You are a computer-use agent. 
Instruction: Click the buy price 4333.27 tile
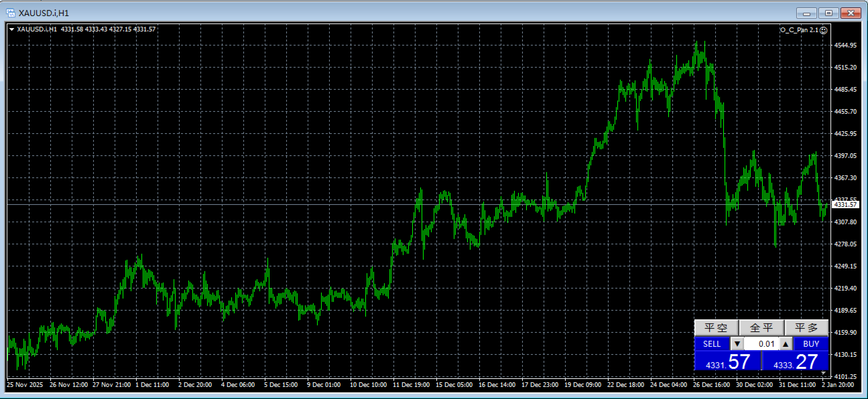click(x=796, y=362)
